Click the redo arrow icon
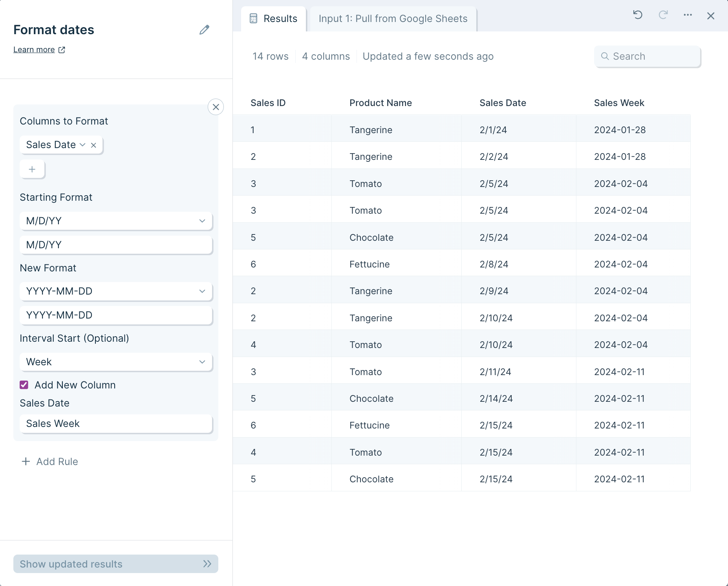 (663, 15)
